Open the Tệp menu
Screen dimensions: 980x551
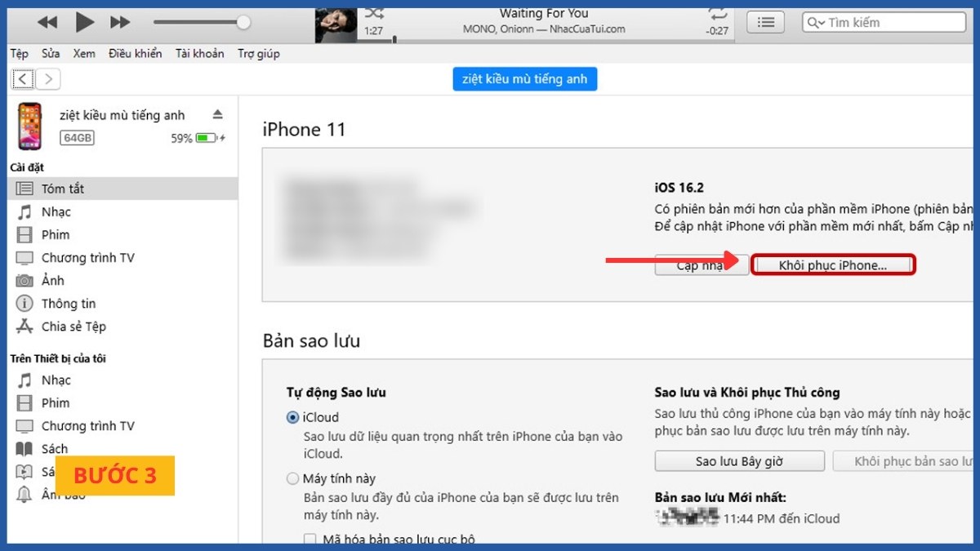point(19,54)
